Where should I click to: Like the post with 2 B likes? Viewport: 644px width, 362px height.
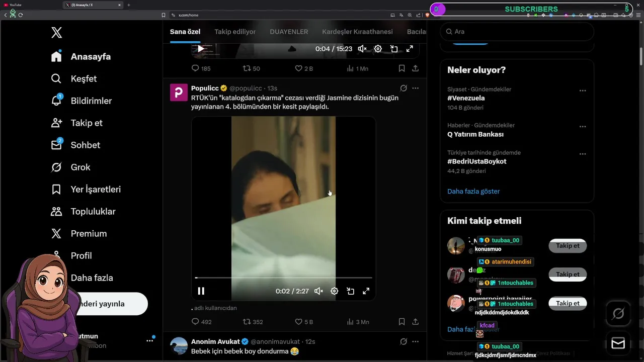click(x=303, y=68)
